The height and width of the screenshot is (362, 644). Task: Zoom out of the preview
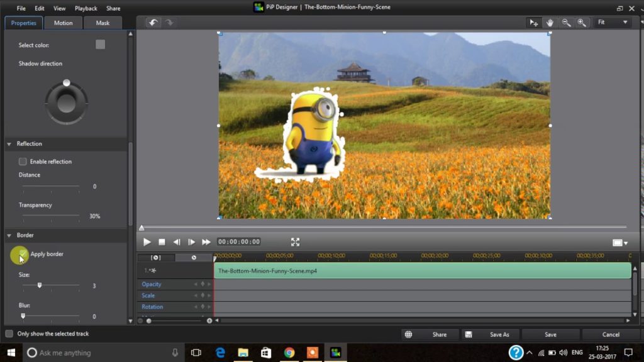click(566, 23)
